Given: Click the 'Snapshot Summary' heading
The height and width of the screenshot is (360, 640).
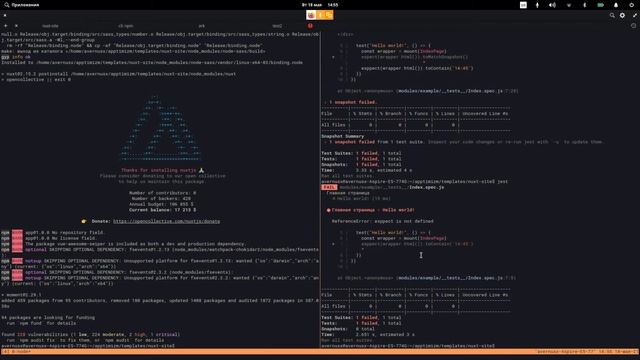Looking at the screenshot, I should pos(342,136).
